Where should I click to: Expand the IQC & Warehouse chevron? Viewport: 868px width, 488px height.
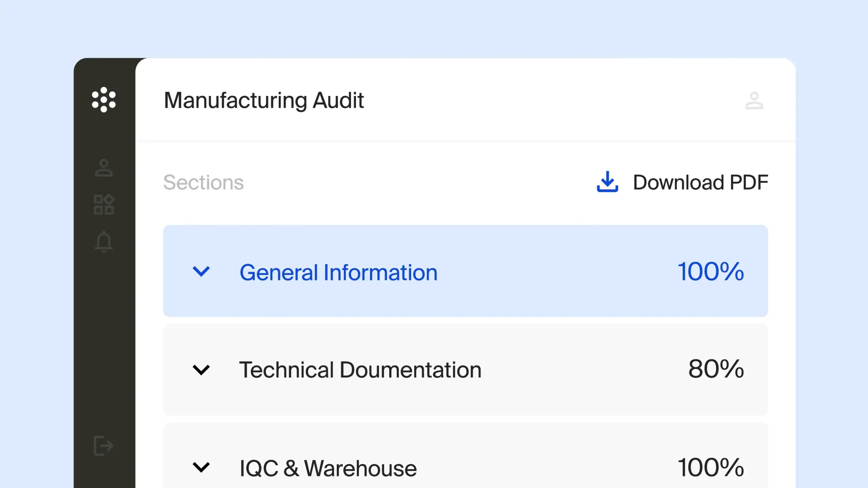click(201, 467)
